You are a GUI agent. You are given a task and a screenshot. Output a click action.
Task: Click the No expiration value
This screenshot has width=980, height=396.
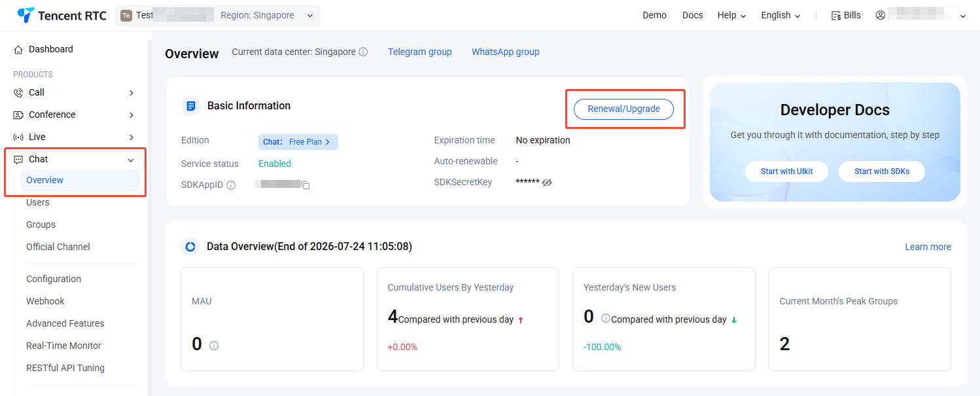coord(543,140)
